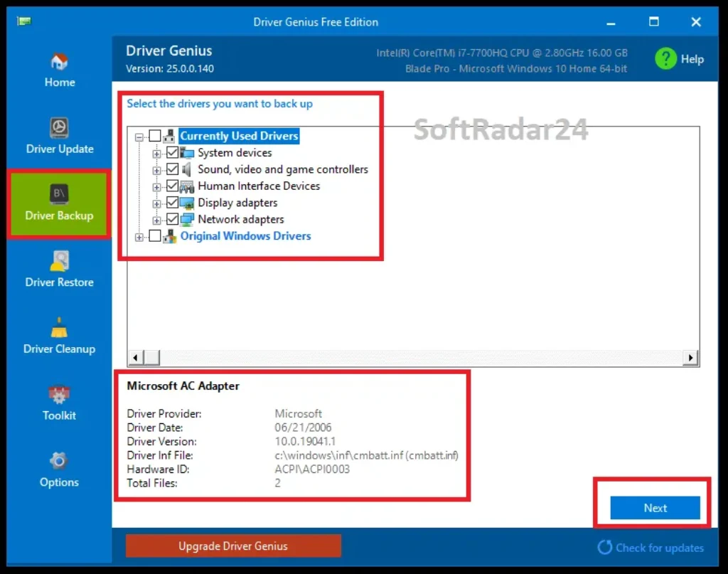Viewport: 728px width, 574px height.
Task: Click the green Help question mark icon
Action: coord(665,59)
